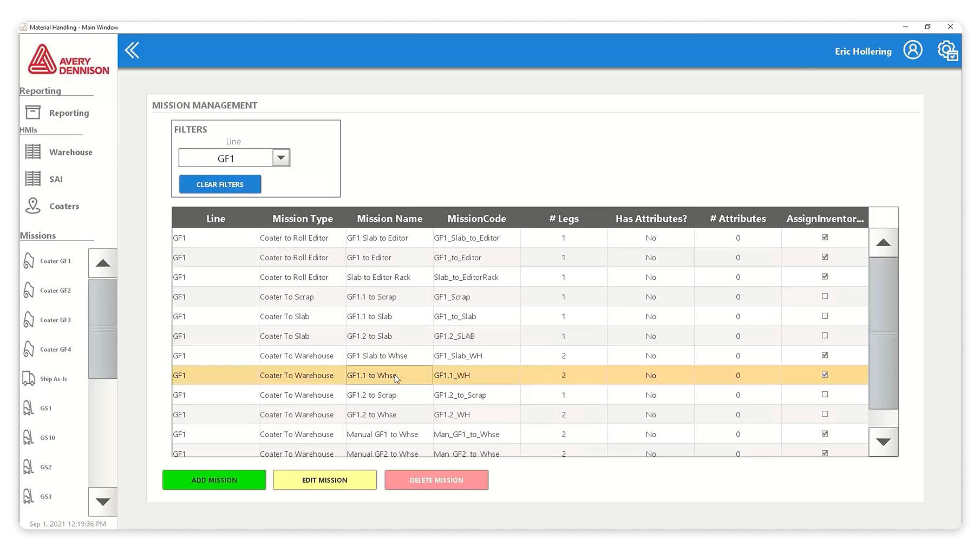Collapse sidebar with double-chevron icon
Screen dimensions: 980x552
pos(132,51)
